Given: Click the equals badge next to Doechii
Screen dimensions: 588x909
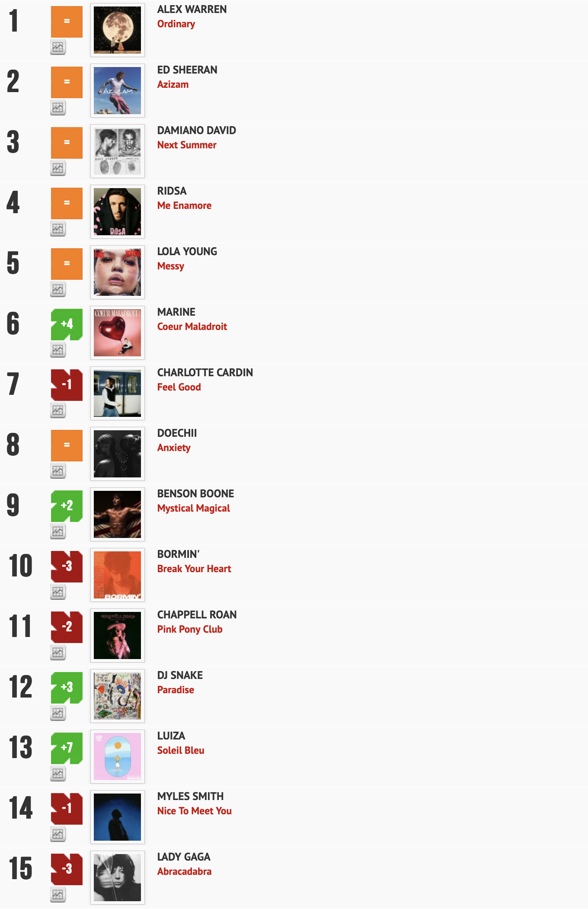Looking at the screenshot, I should (66, 445).
